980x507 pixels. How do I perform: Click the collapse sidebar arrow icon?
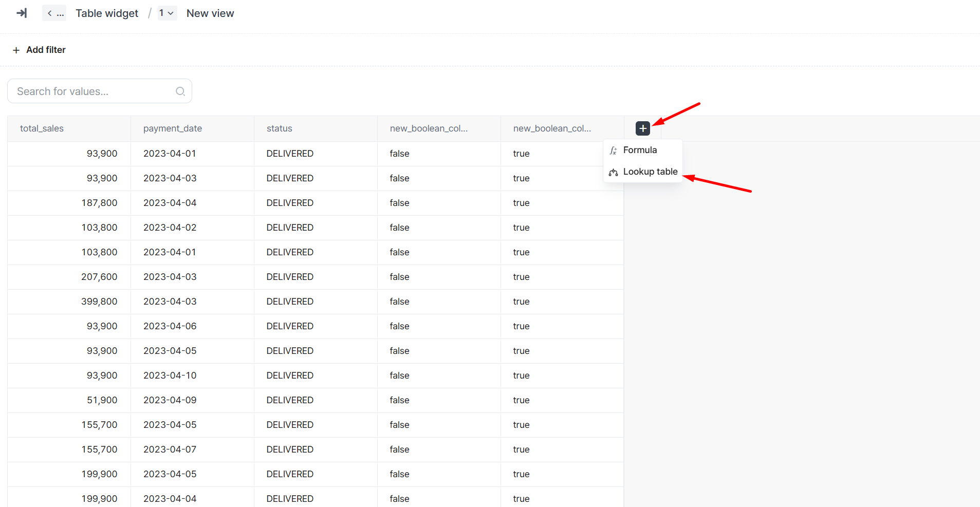click(x=22, y=13)
